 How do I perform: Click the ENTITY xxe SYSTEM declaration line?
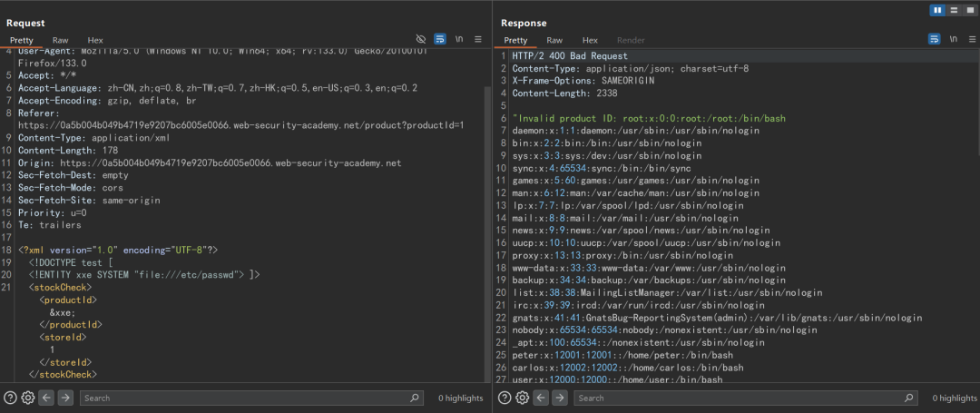[x=143, y=274]
